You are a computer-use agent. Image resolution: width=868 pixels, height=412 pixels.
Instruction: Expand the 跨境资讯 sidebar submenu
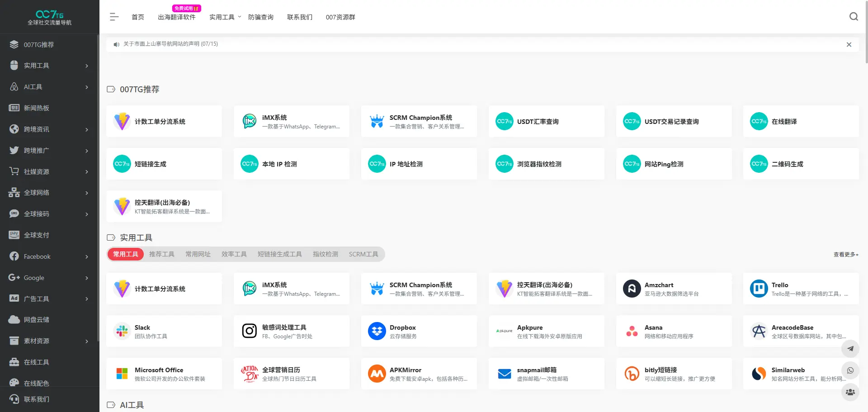pyautogui.click(x=87, y=130)
